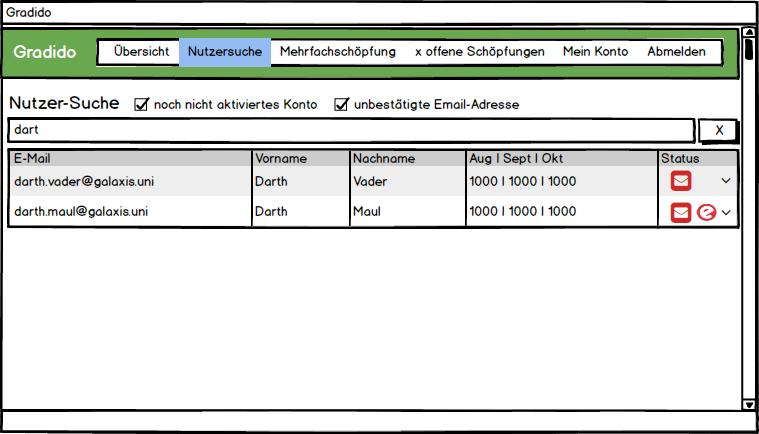Open 'x offene Schöpfungen' in navigation
Image resolution: width=759 pixels, height=434 pixels.
(x=479, y=52)
